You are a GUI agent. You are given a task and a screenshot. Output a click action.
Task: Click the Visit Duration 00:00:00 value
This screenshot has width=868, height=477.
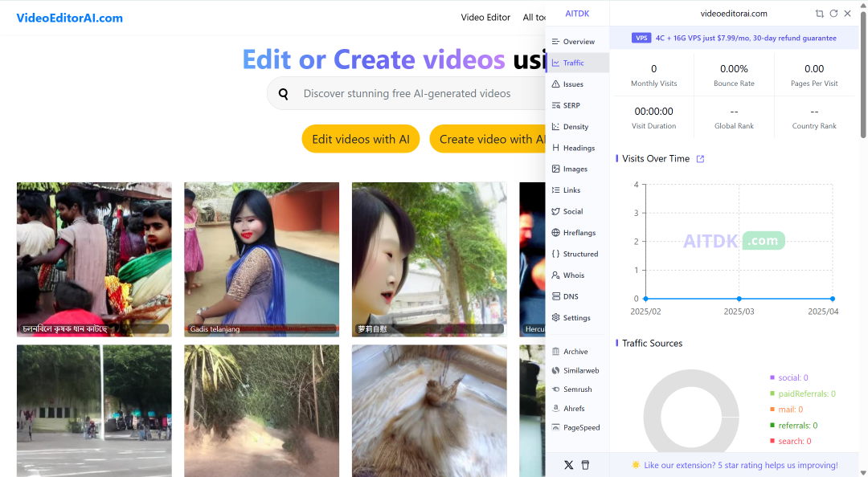(x=653, y=112)
